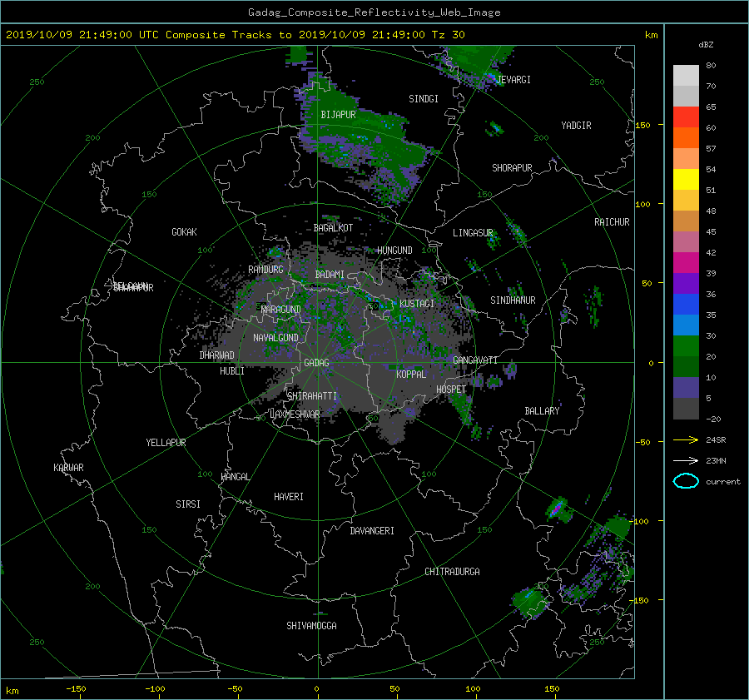The width and height of the screenshot is (749, 700).
Task: Click the -150 km bottom axis tick
Action: pos(76,689)
